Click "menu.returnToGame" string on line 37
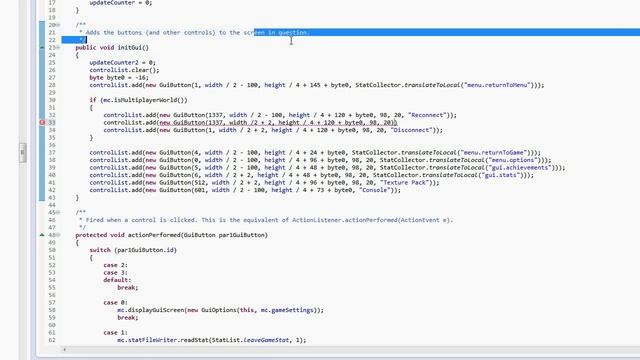Screen dimensions: 640x360 pos(494,153)
